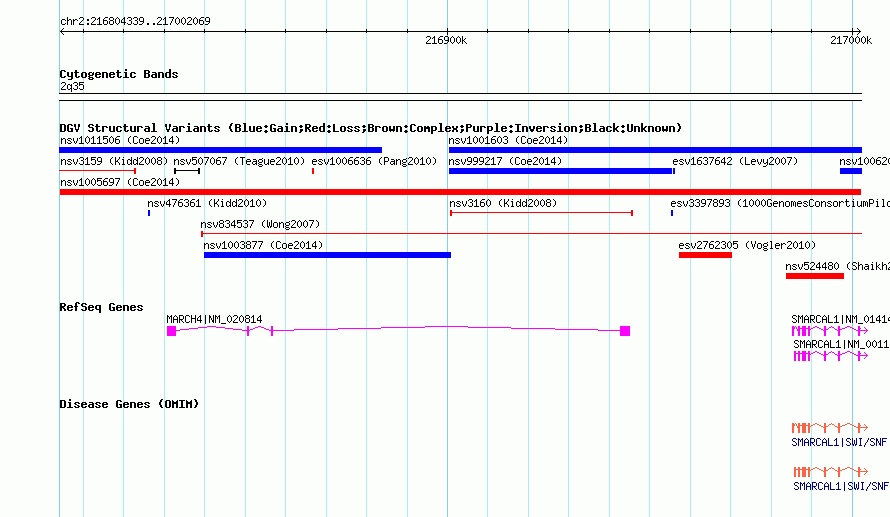Open the nsv3159 (Kidd2008) label

[x=114, y=161]
